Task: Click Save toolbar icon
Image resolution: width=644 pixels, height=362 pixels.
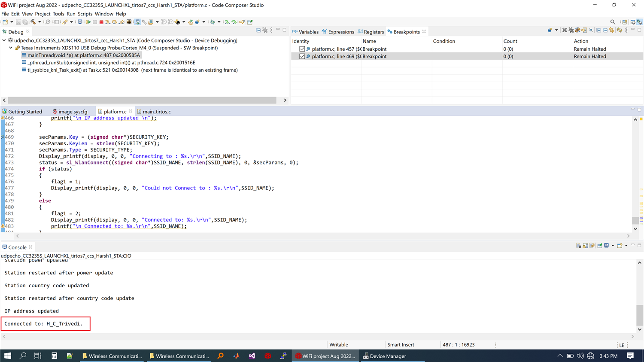Action: [18, 22]
